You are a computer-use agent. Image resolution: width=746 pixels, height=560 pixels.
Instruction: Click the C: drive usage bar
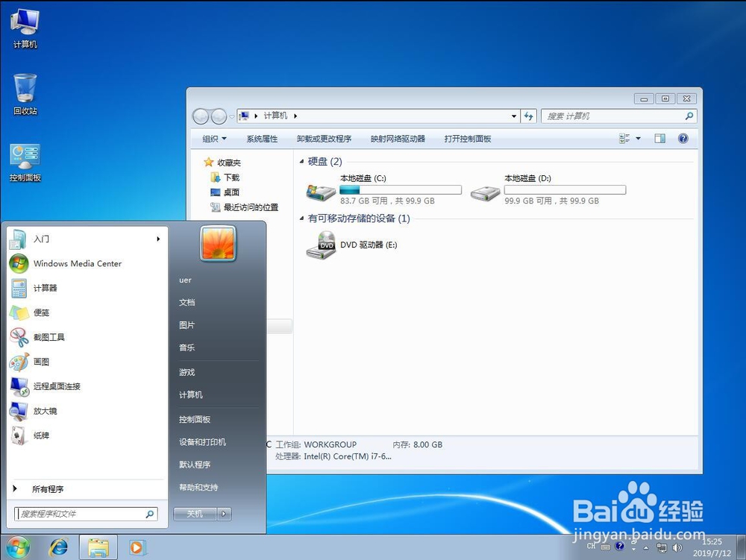(x=401, y=189)
